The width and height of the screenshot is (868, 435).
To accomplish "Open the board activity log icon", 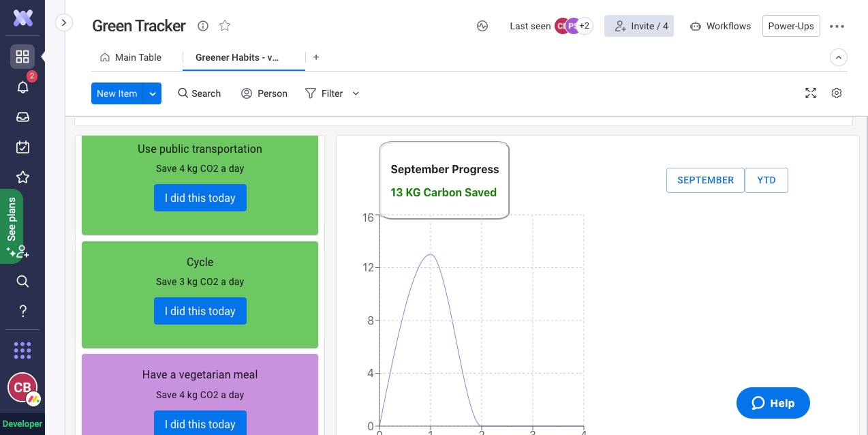I will coord(482,26).
